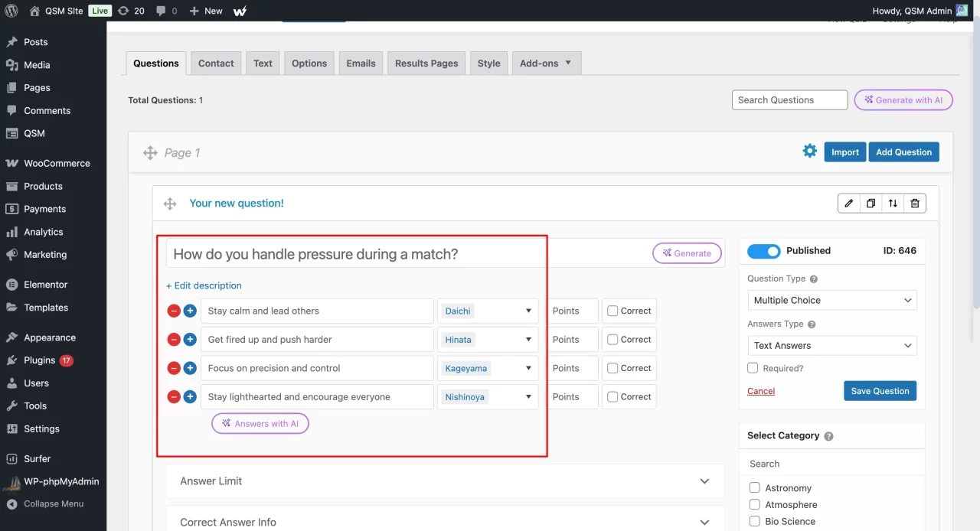This screenshot has width=980, height=531.
Task: Delete the question with the trash icon
Action: 915,204
